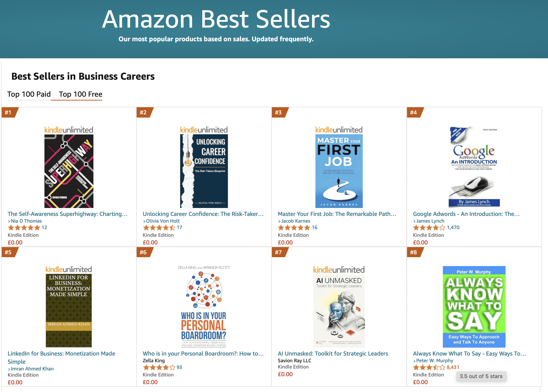Click the AI Unmasked book cover
The height and width of the screenshot is (392, 548).
[x=339, y=310]
